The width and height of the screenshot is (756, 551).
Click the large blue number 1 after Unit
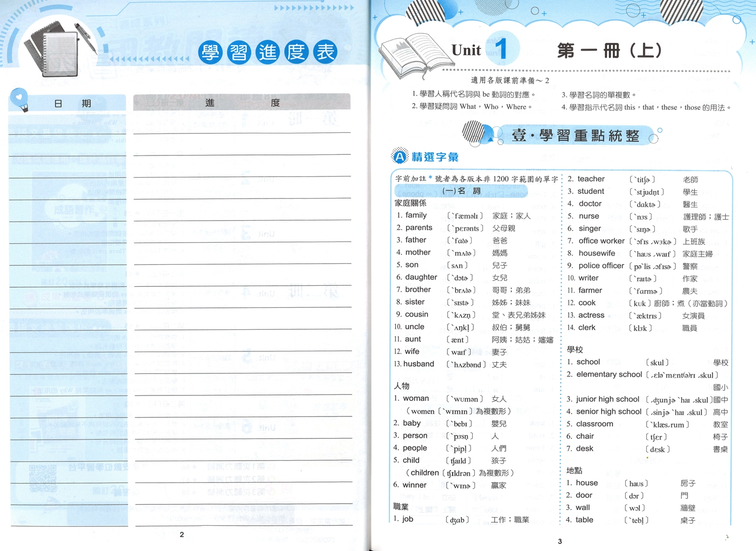pyautogui.click(x=501, y=49)
